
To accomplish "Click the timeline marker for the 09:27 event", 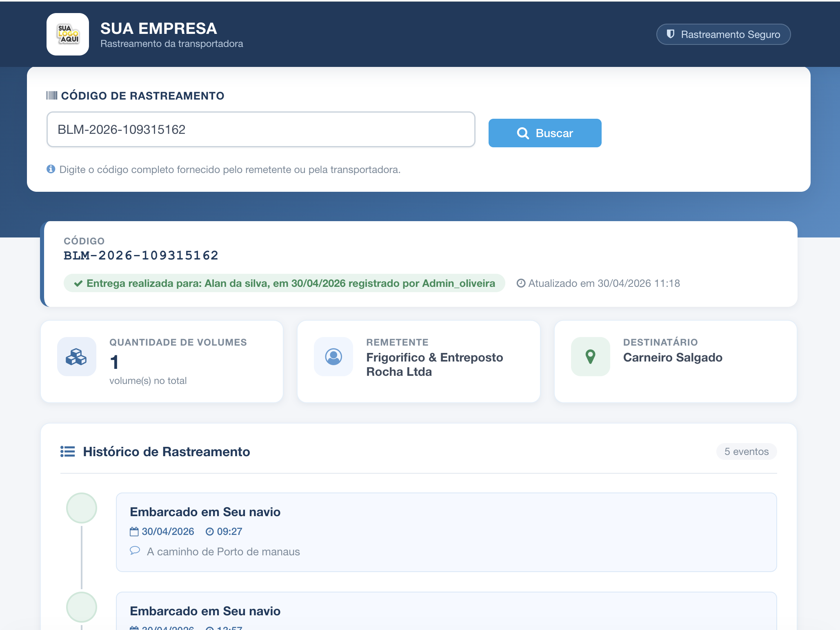I will pyautogui.click(x=82, y=508).
